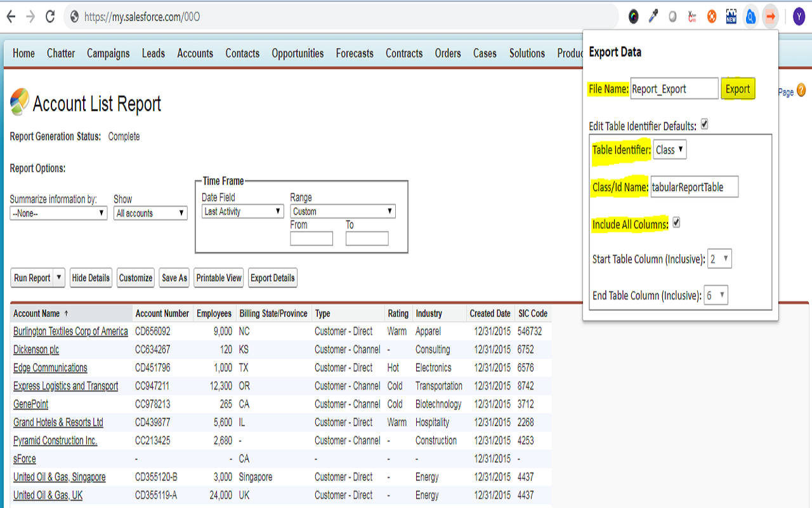812x508 pixels.
Task: Open the Summarize information by dropdown
Action: coord(58,213)
